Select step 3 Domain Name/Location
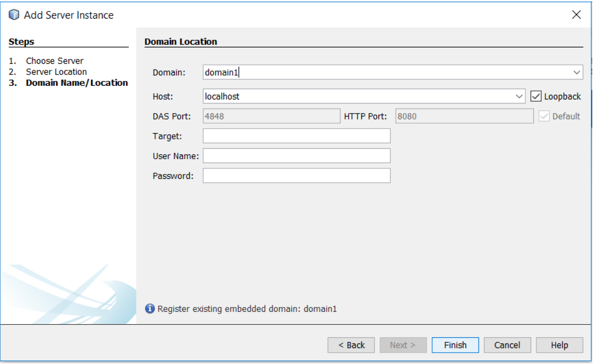 [x=77, y=83]
